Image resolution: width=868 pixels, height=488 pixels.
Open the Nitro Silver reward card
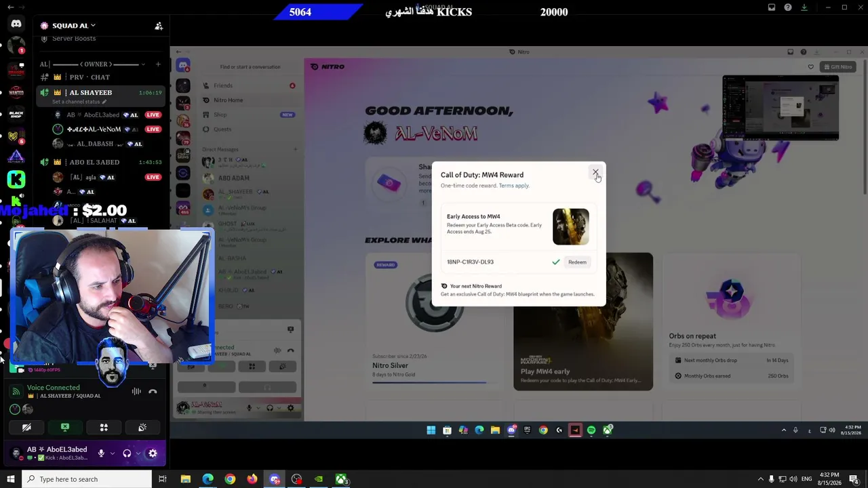tap(434, 321)
